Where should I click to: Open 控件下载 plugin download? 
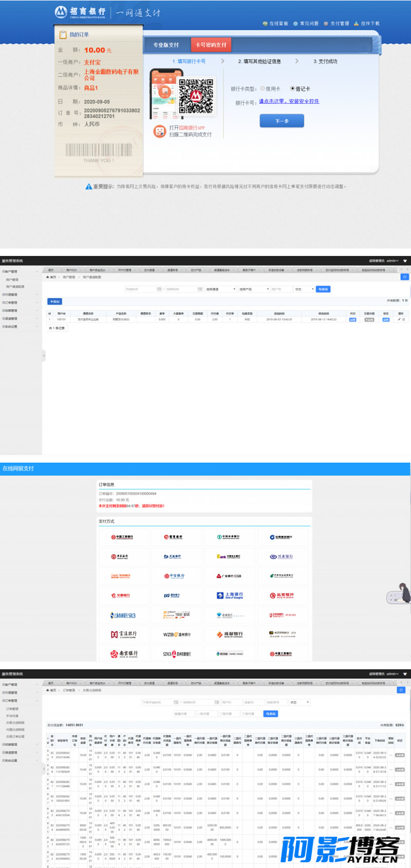click(367, 24)
